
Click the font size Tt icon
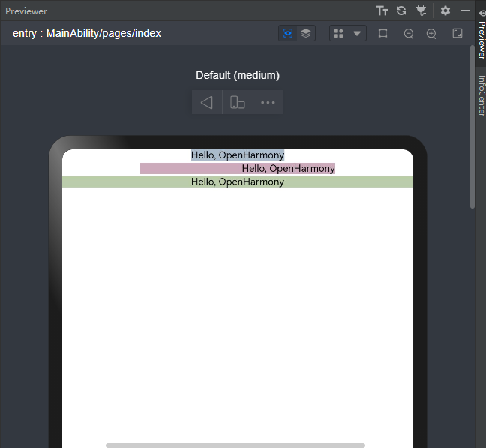(382, 11)
